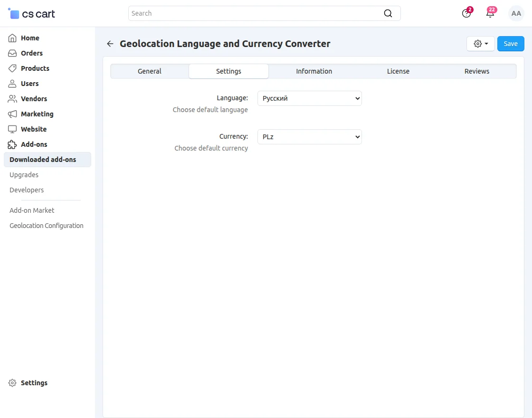Select the Orders sidebar icon
The height and width of the screenshot is (418, 532).
point(12,53)
